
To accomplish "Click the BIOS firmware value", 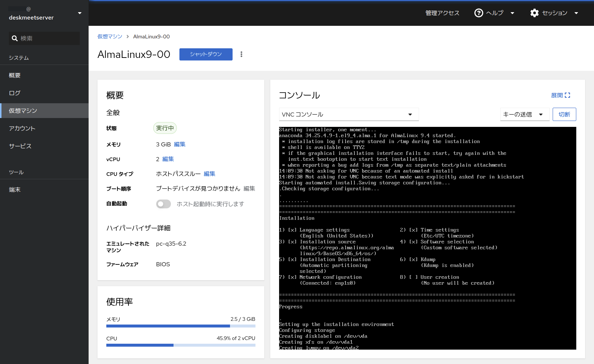I will click(x=163, y=264).
